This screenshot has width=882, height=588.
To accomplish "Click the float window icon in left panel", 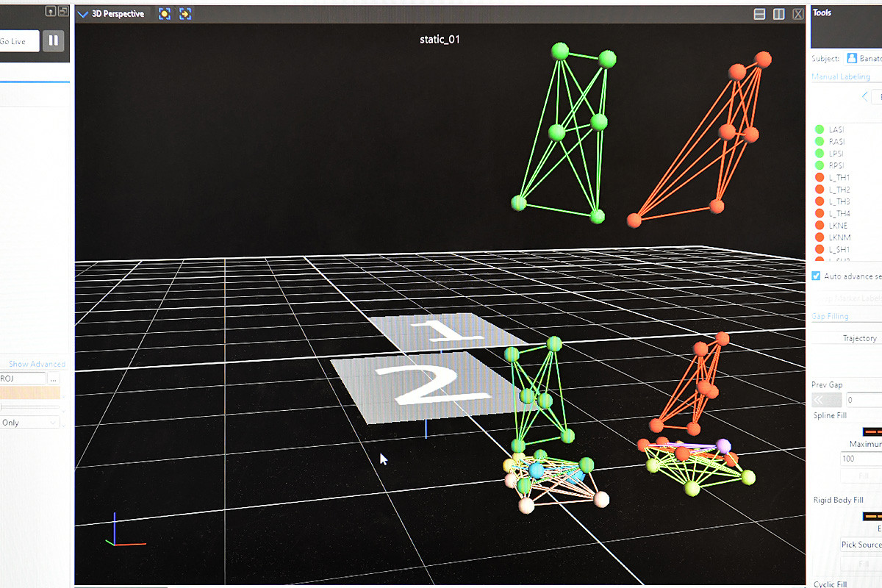I will click(x=63, y=11).
